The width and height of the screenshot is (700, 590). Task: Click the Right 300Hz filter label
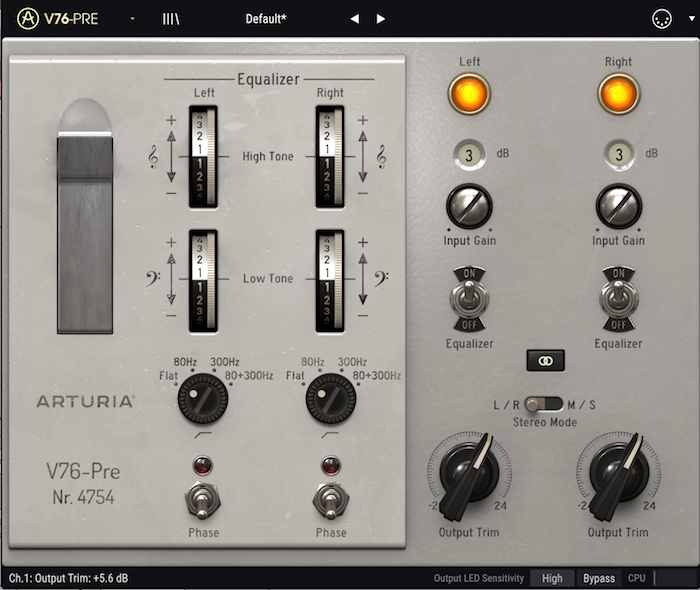(352, 361)
